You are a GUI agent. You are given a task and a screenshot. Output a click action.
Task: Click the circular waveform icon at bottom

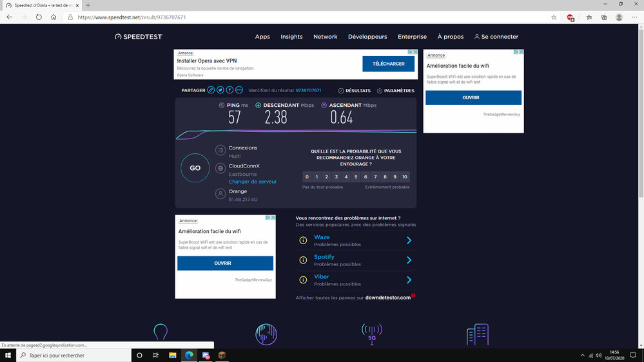click(266, 334)
